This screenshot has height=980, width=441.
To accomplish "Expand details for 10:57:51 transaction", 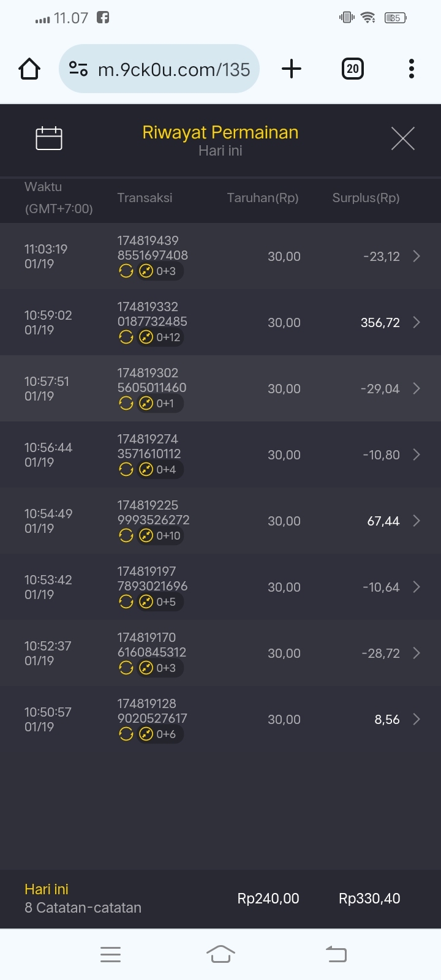I will click(417, 388).
